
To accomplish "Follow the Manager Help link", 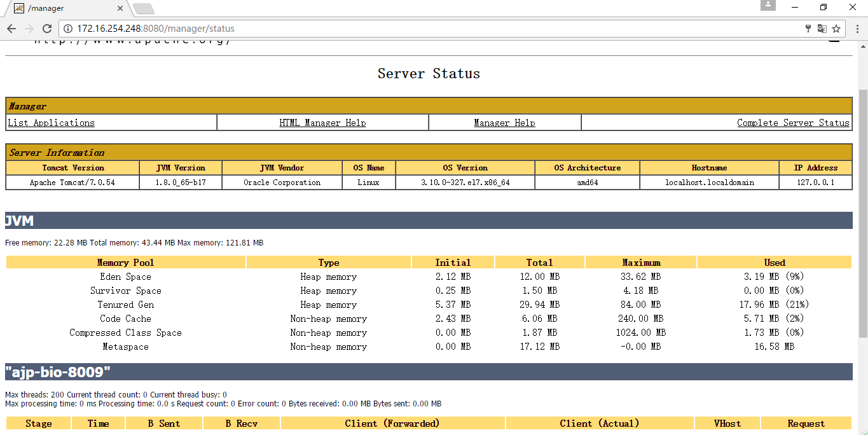I will point(504,123).
